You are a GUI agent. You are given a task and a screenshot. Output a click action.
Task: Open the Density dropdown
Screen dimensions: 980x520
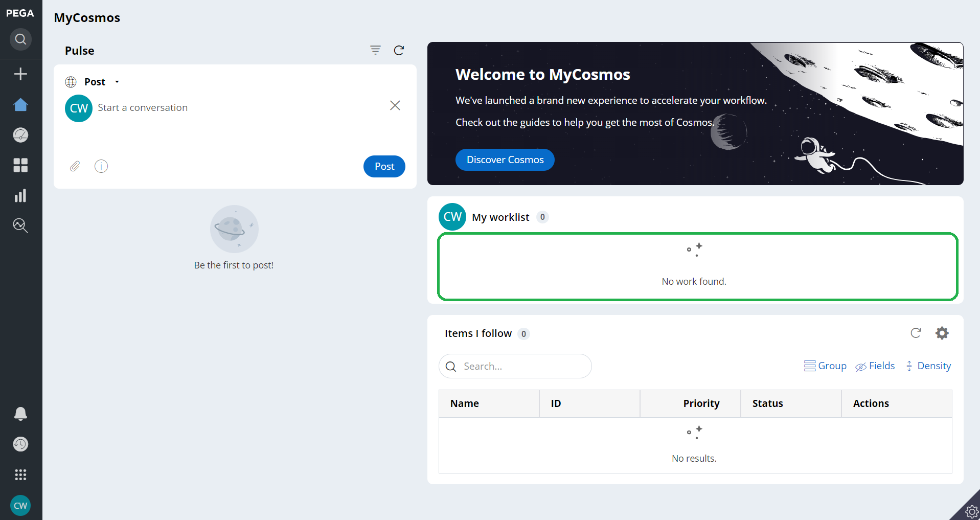pyautogui.click(x=928, y=366)
